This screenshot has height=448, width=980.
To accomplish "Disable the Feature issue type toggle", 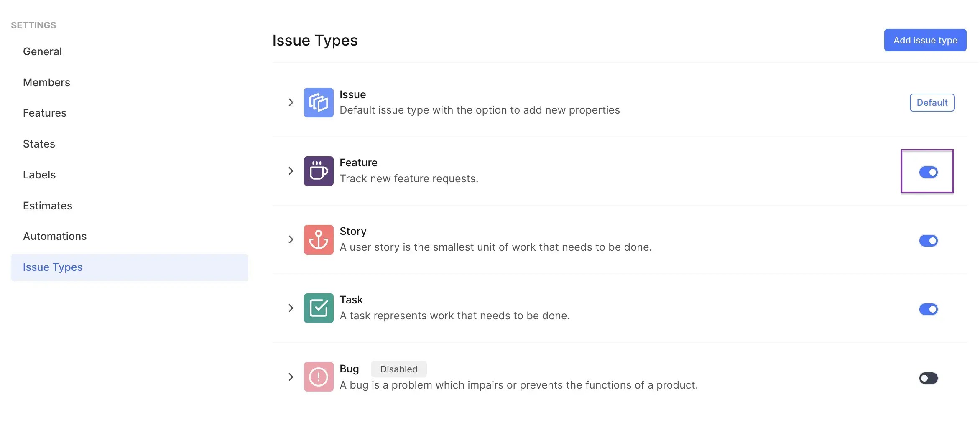I will [928, 172].
